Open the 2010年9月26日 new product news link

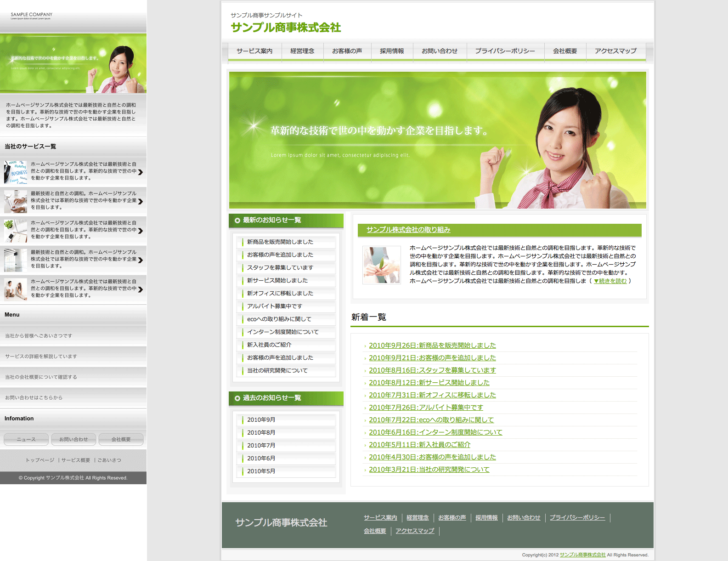432,346
